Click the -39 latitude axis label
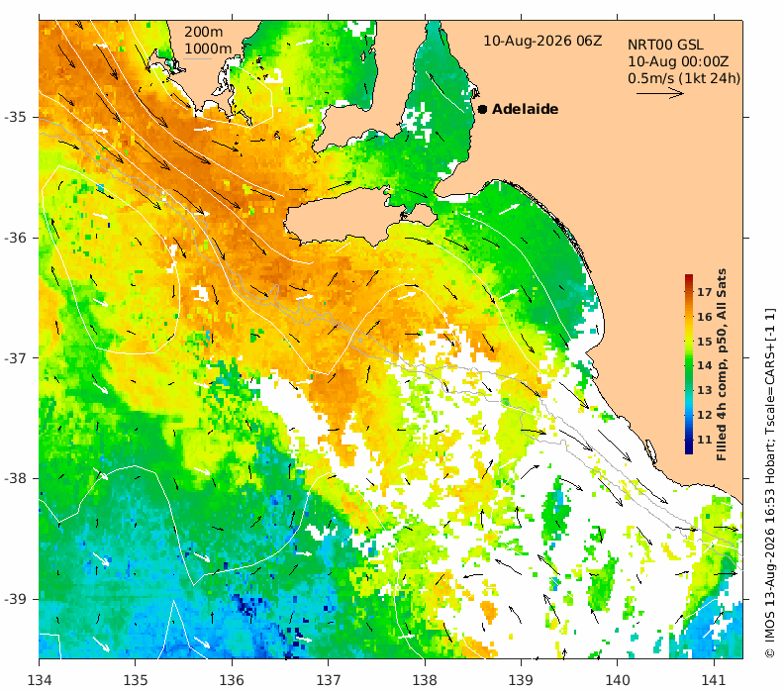This screenshot has height=693, width=784. [15, 599]
